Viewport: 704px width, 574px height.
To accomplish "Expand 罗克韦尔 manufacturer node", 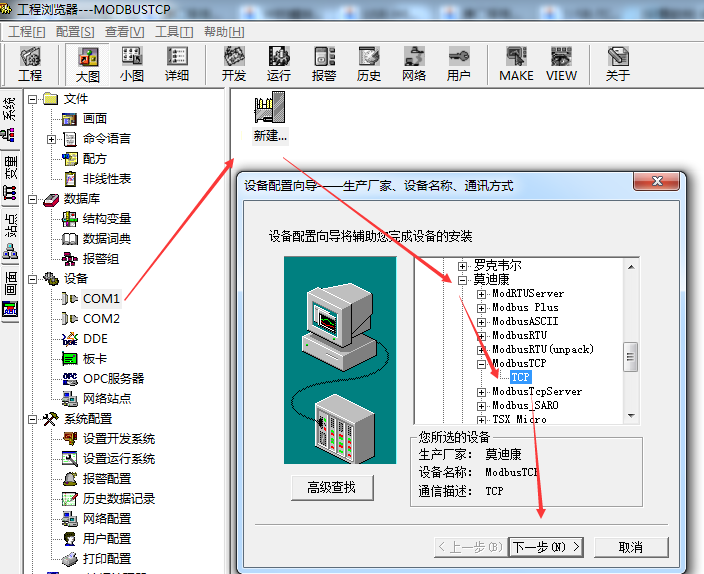I will coord(462,266).
